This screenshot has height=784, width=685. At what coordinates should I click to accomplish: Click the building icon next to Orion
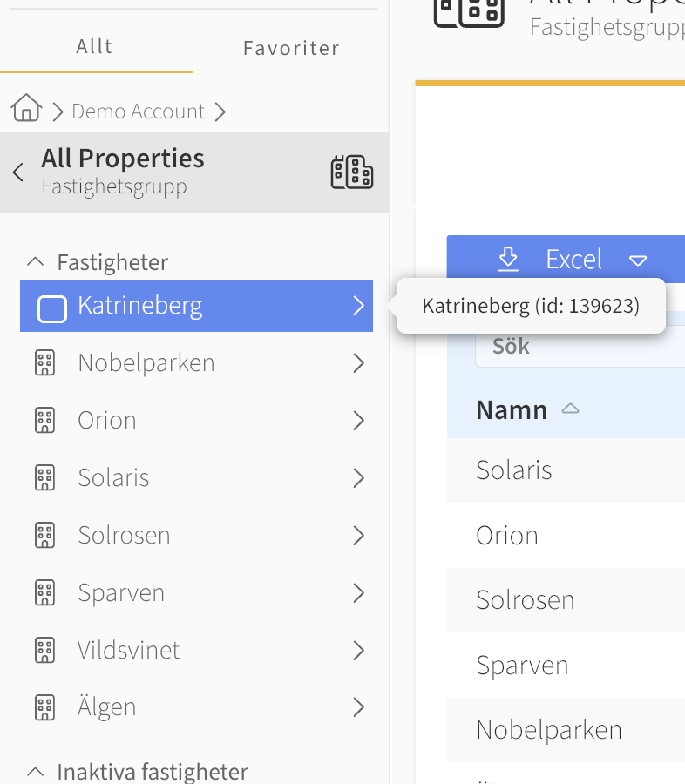tap(45, 421)
